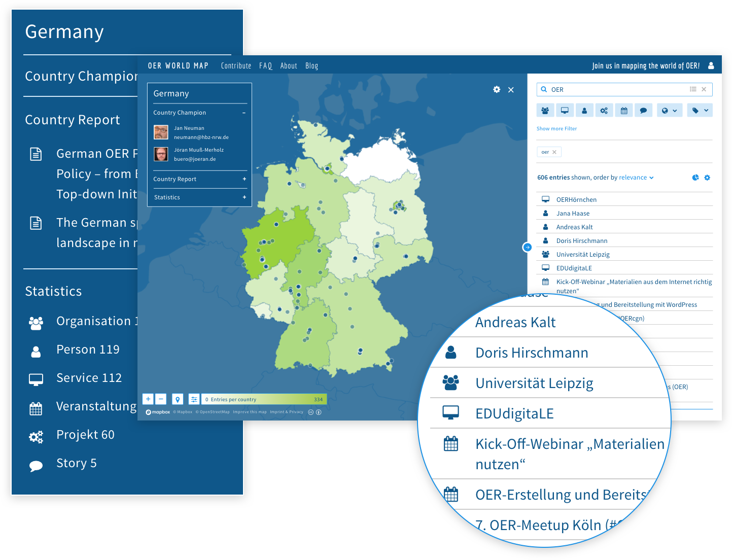Click Jöran Muuß-Merholz's profile photo

pos(161,154)
